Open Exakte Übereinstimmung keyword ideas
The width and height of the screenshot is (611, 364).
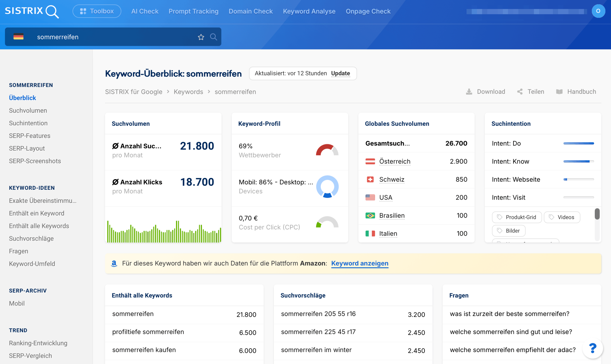(43, 201)
